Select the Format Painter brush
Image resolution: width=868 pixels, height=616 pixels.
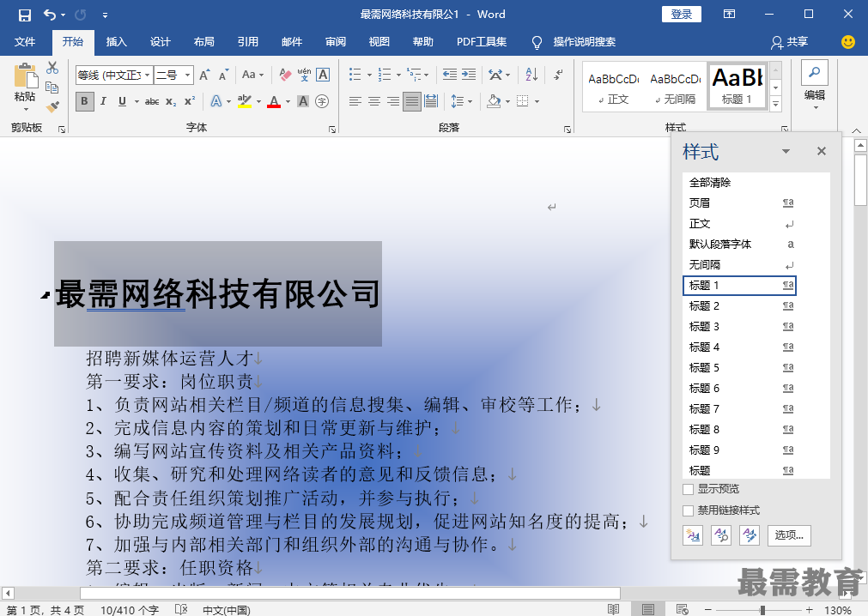52,106
